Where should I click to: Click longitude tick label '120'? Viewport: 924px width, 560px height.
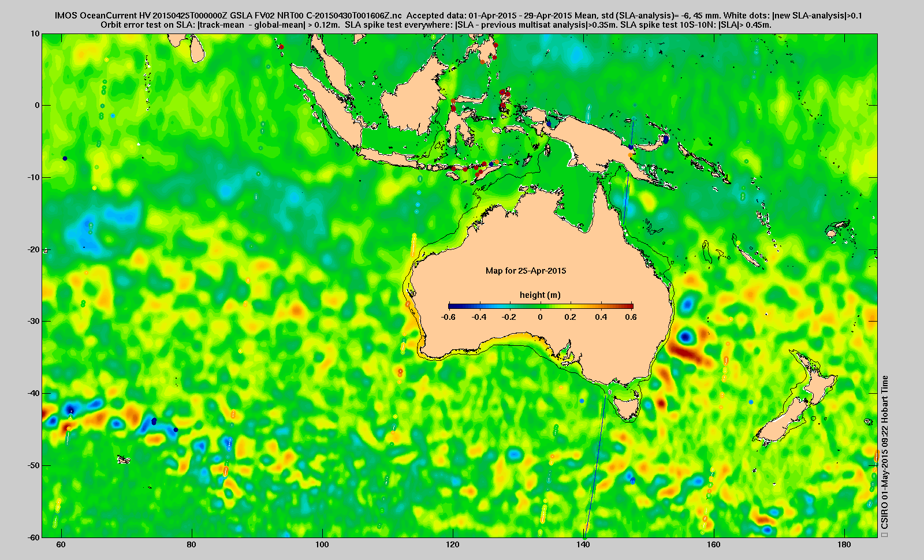click(x=453, y=544)
